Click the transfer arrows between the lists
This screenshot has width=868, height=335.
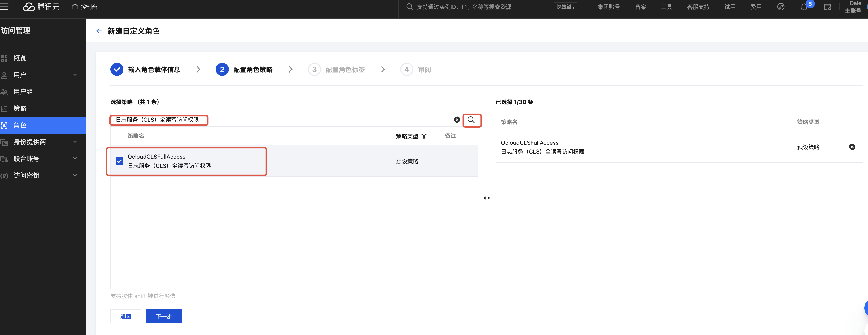[x=487, y=198]
